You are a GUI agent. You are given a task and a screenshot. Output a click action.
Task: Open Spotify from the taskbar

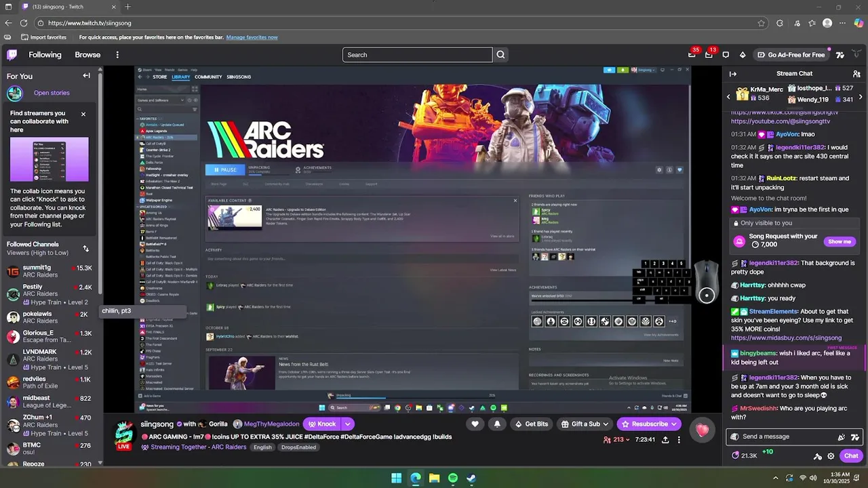[x=452, y=478]
